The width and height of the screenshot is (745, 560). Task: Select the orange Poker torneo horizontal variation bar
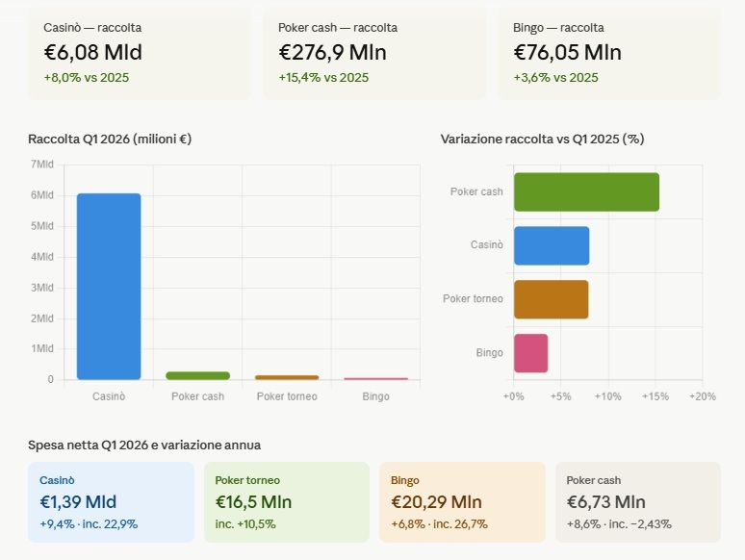pyautogui.click(x=551, y=299)
